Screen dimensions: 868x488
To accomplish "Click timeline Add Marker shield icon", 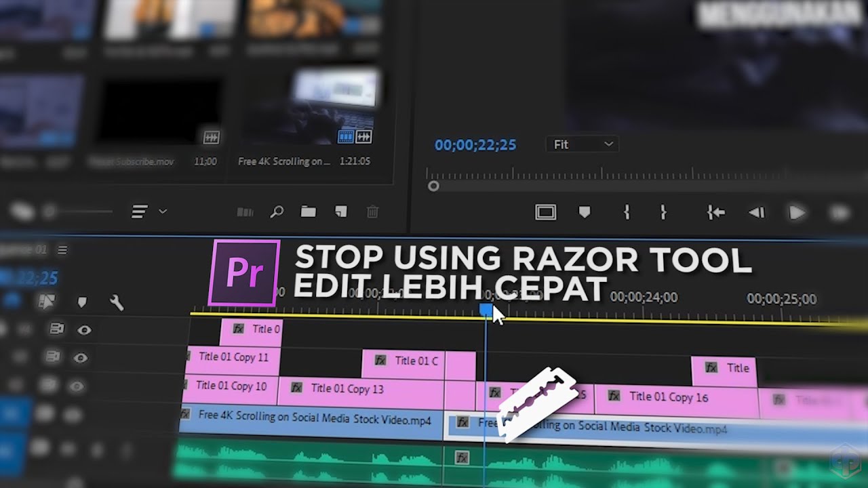I will tap(82, 302).
